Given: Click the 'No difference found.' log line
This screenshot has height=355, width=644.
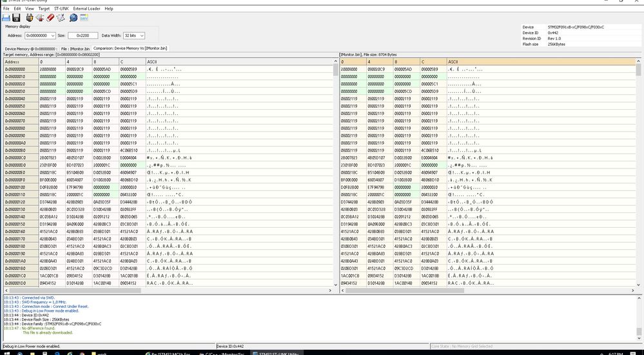Looking at the screenshot, I should click(x=29, y=329).
